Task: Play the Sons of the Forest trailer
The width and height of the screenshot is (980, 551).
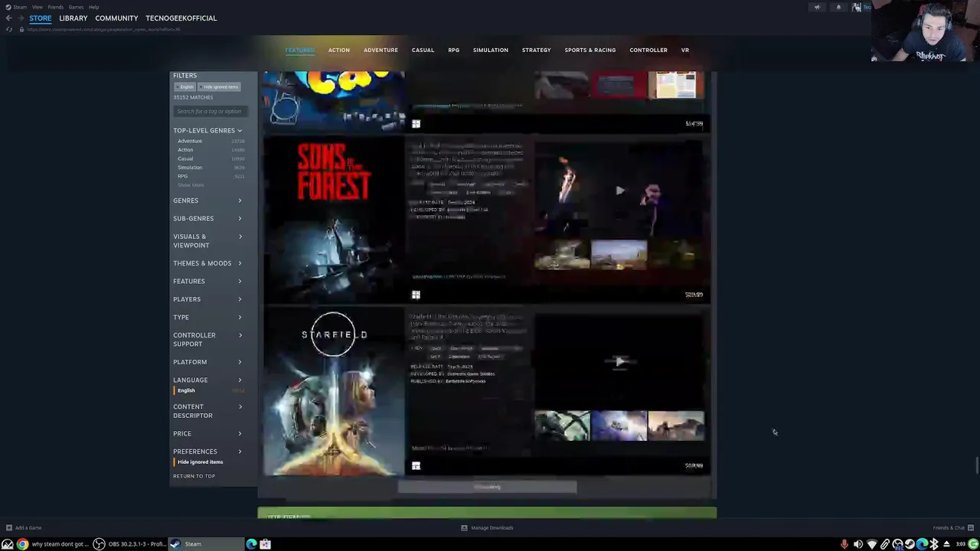Action: pos(619,191)
